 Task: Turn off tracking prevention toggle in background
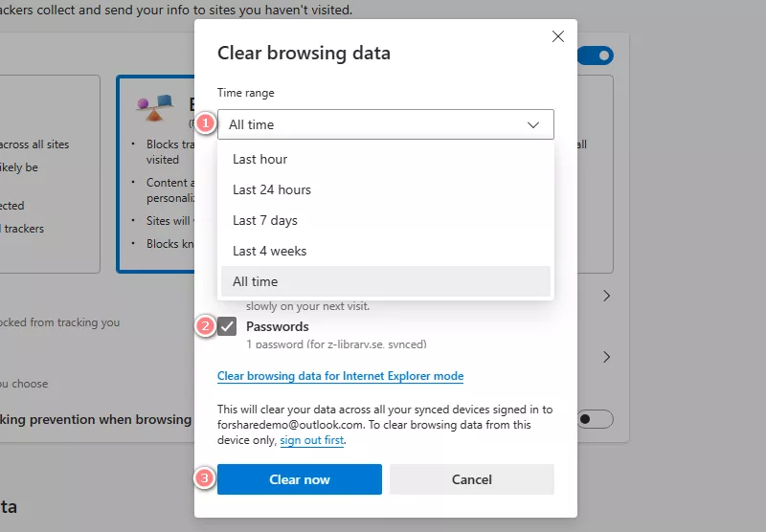point(596,55)
